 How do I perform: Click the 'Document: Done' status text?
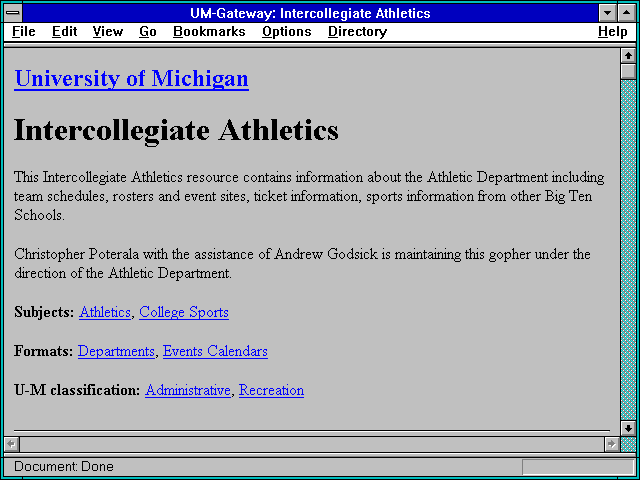[x=64, y=466]
